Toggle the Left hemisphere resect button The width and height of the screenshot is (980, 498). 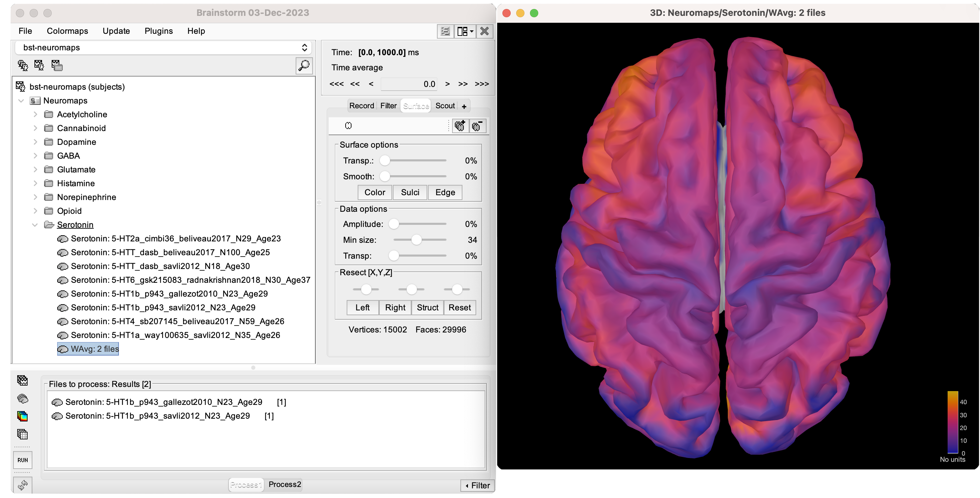[x=362, y=307]
